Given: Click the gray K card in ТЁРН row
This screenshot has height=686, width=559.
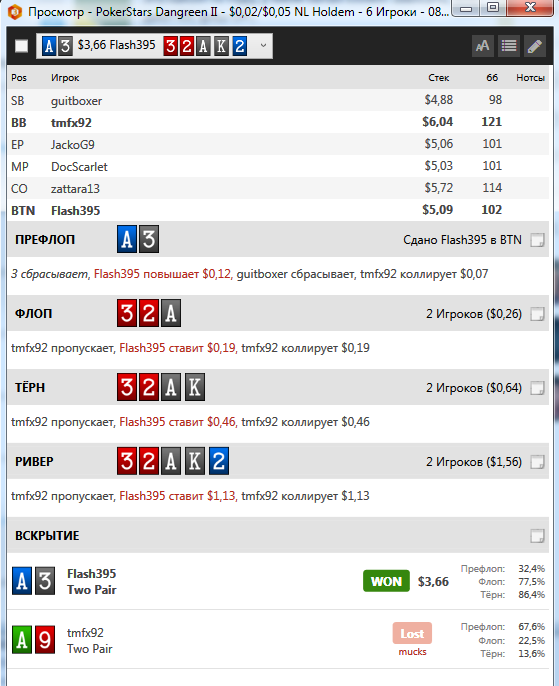Looking at the screenshot, I should tap(195, 387).
